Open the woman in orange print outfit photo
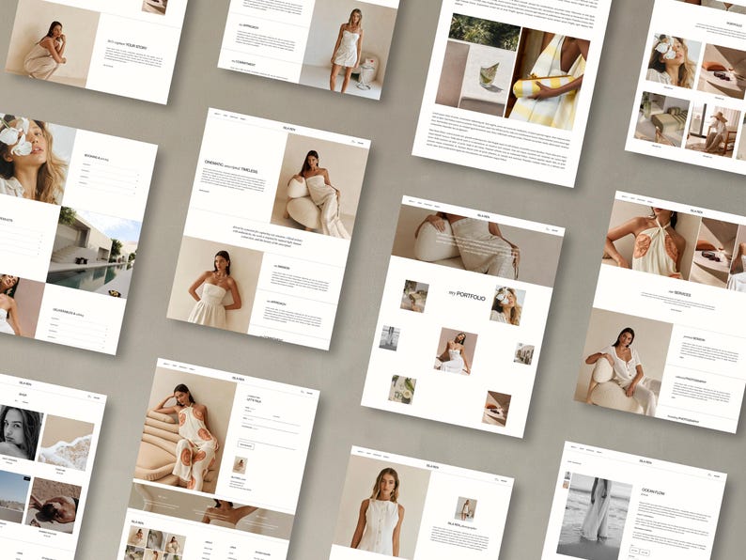The image size is (746, 560). (x=185, y=430)
